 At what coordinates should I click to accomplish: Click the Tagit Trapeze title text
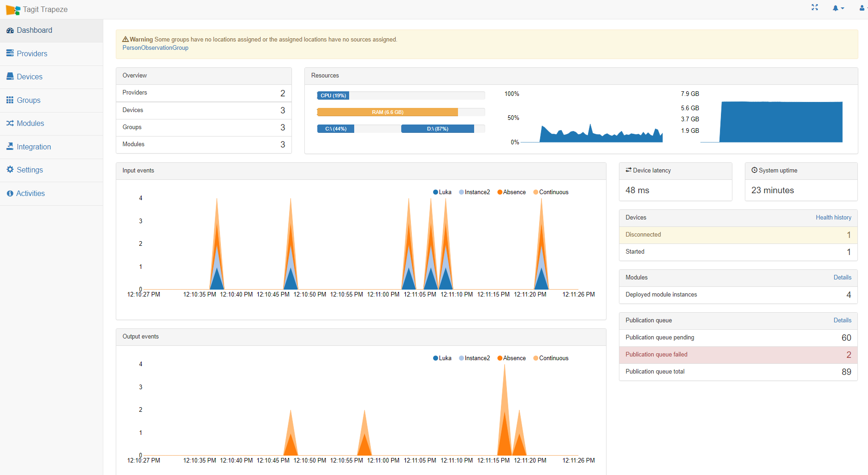[45, 9]
